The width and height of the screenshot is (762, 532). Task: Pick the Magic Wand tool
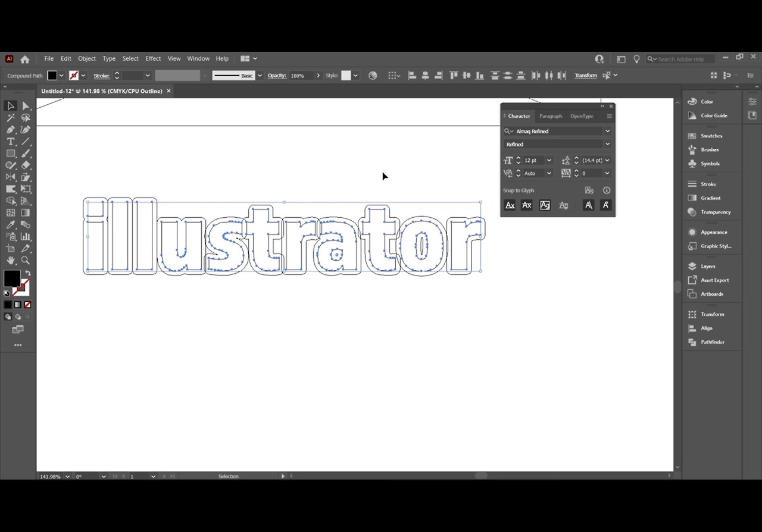pyautogui.click(x=11, y=118)
